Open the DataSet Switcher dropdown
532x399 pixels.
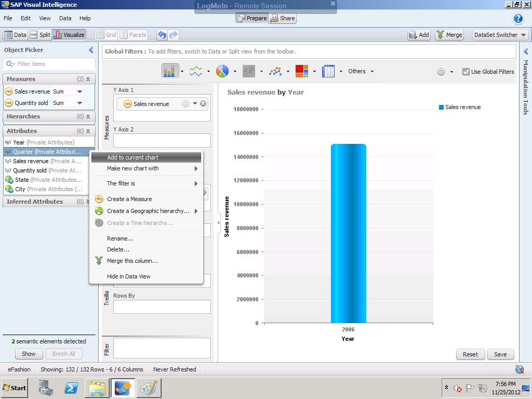[500, 35]
